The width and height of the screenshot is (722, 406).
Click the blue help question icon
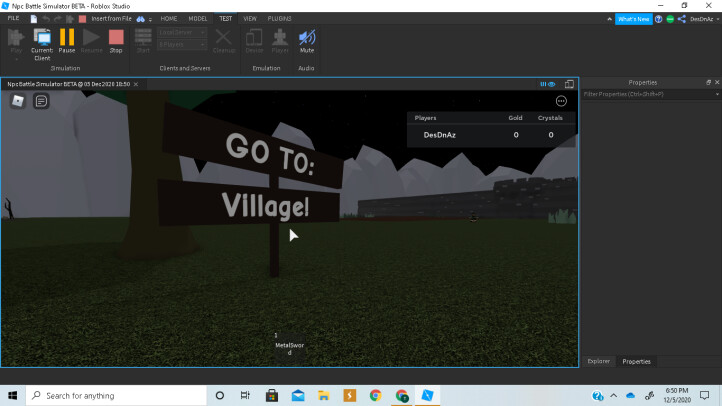pyautogui.click(x=658, y=19)
